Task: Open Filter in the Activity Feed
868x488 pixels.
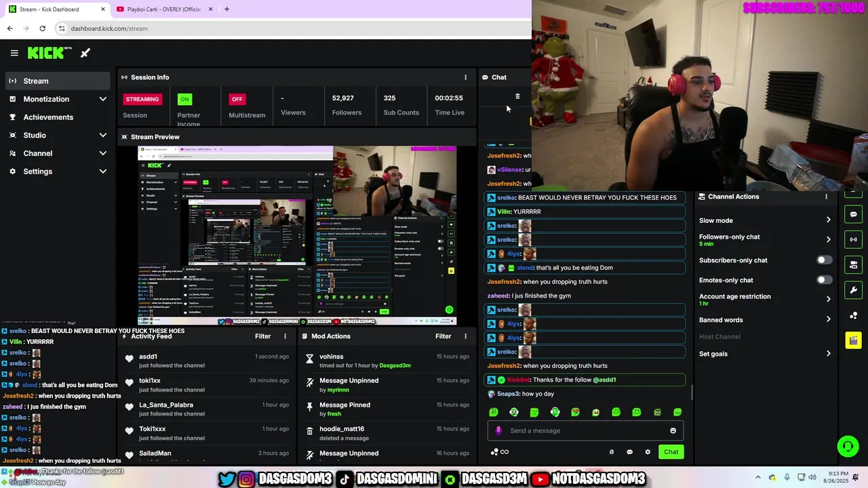Action: [262, 336]
